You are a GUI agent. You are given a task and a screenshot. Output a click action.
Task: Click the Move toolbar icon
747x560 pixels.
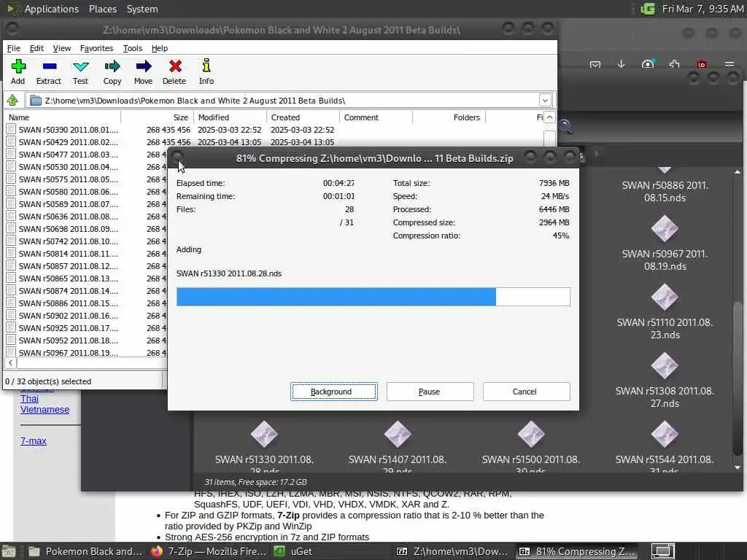144,66
